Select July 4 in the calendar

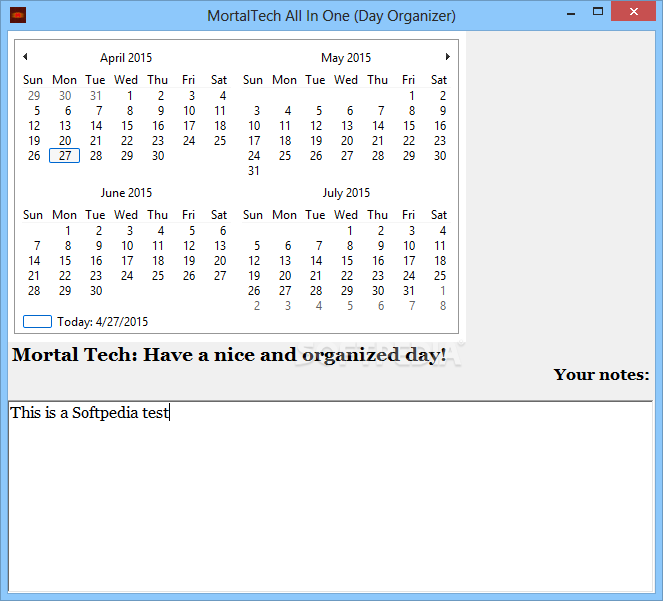coord(443,231)
